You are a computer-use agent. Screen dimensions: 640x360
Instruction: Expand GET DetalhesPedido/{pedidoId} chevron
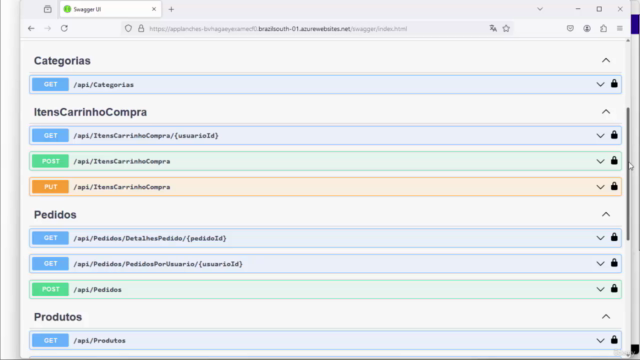600,238
